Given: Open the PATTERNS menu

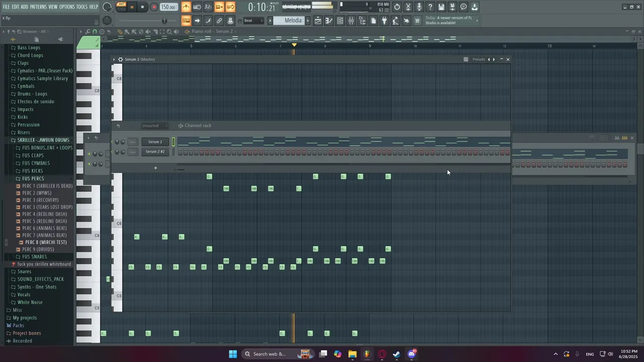Looking at the screenshot, I should click(38, 7).
